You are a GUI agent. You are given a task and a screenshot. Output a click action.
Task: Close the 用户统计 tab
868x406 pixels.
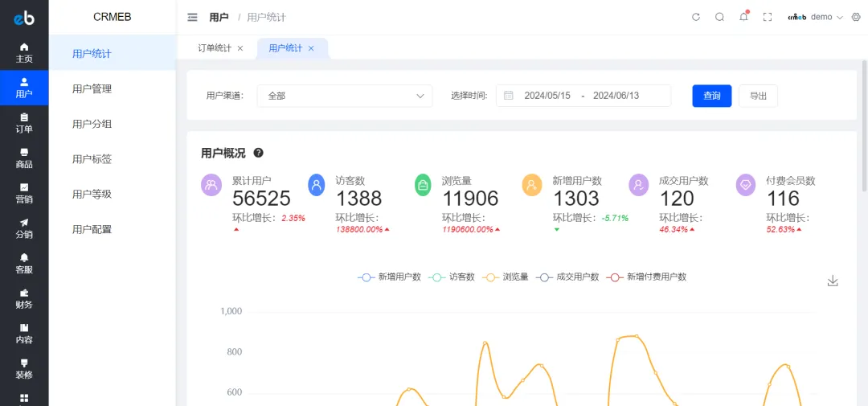click(x=311, y=48)
